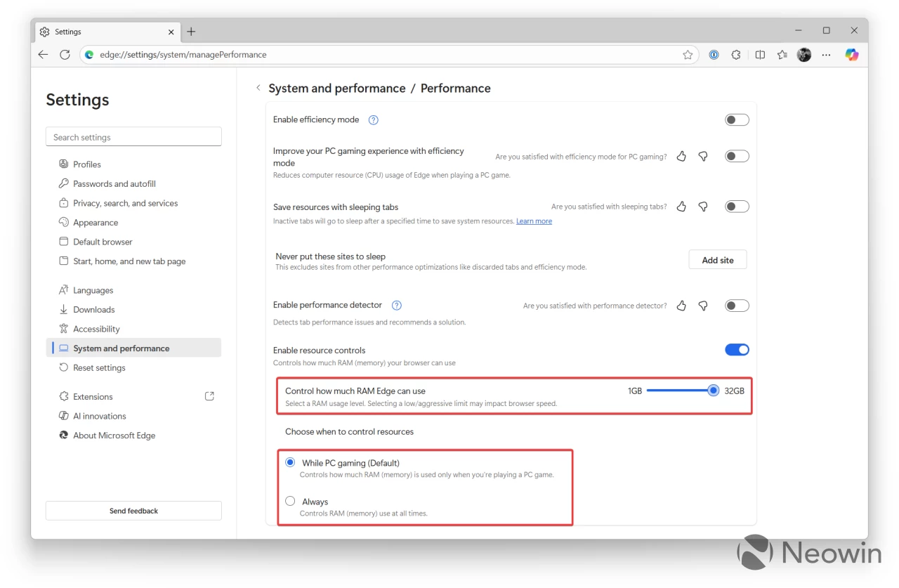The image size is (899, 588).
Task: View site information in the address bar
Action: 88,54
